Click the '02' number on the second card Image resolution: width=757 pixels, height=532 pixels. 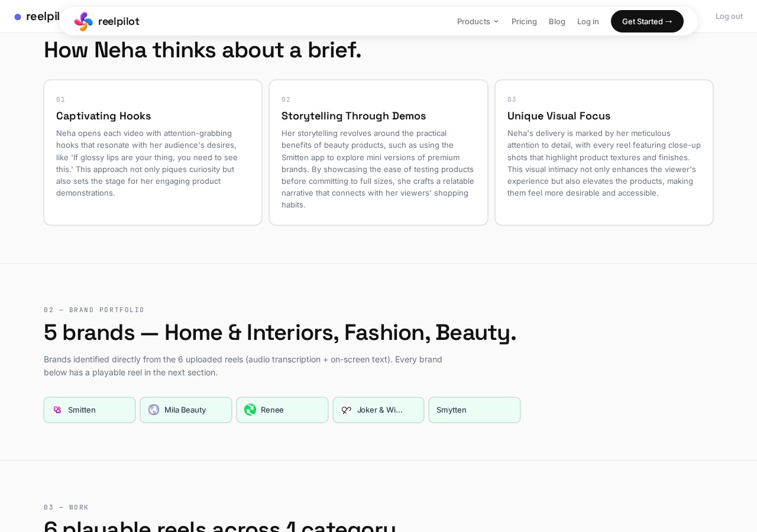coord(286,99)
